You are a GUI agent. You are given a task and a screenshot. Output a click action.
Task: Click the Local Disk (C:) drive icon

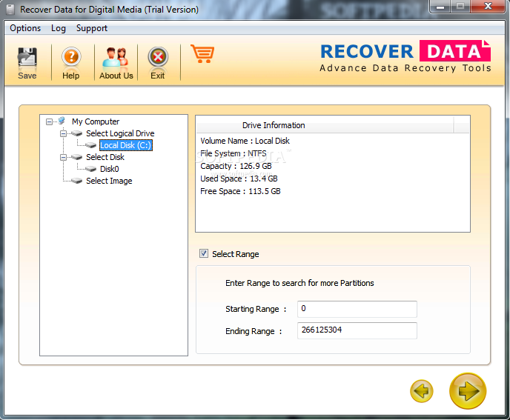click(x=90, y=145)
